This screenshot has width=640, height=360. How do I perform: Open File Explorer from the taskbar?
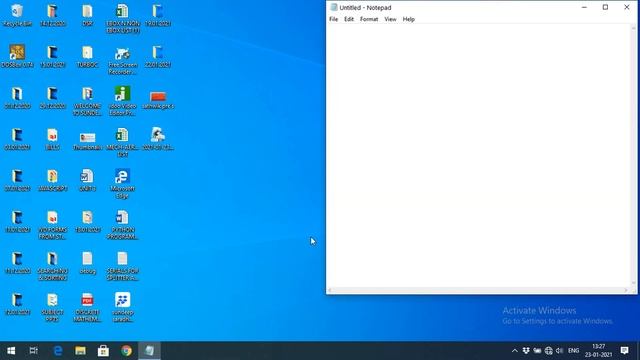(80, 351)
